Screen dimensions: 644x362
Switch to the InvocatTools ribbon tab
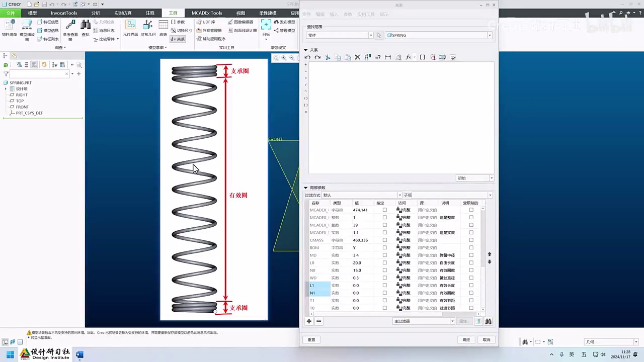(x=64, y=13)
